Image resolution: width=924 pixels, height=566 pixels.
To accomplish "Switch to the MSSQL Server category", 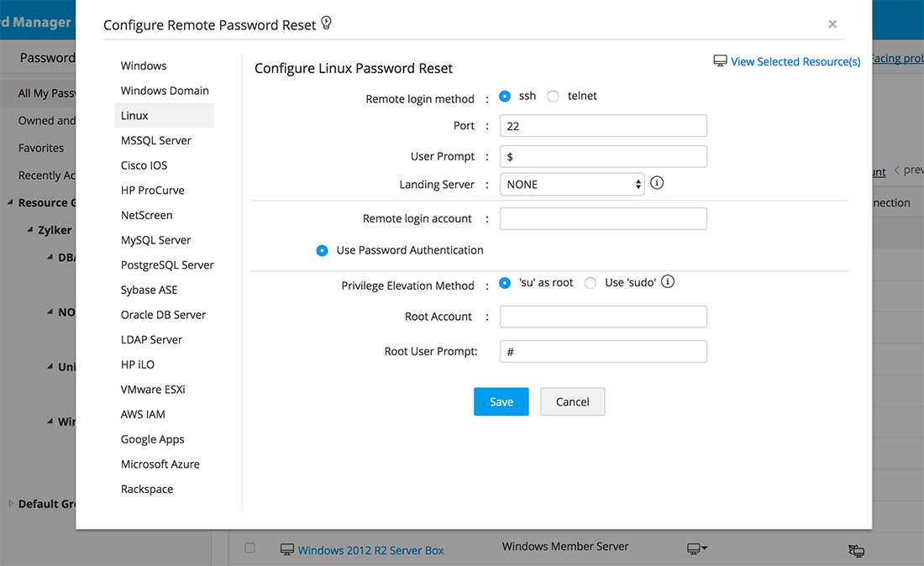I will [156, 140].
